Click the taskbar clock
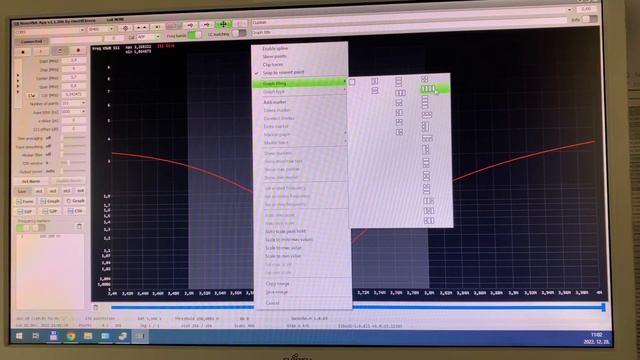 tap(596, 338)
